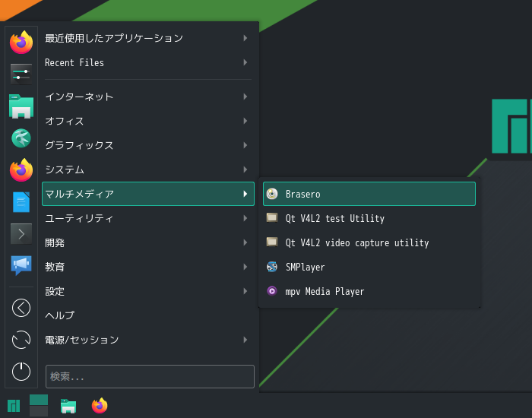Image resolution: width=532 pixels, height=418 pixels.
Task: Select 最近使用したアプリケーション label
Action: pos(114,38)
